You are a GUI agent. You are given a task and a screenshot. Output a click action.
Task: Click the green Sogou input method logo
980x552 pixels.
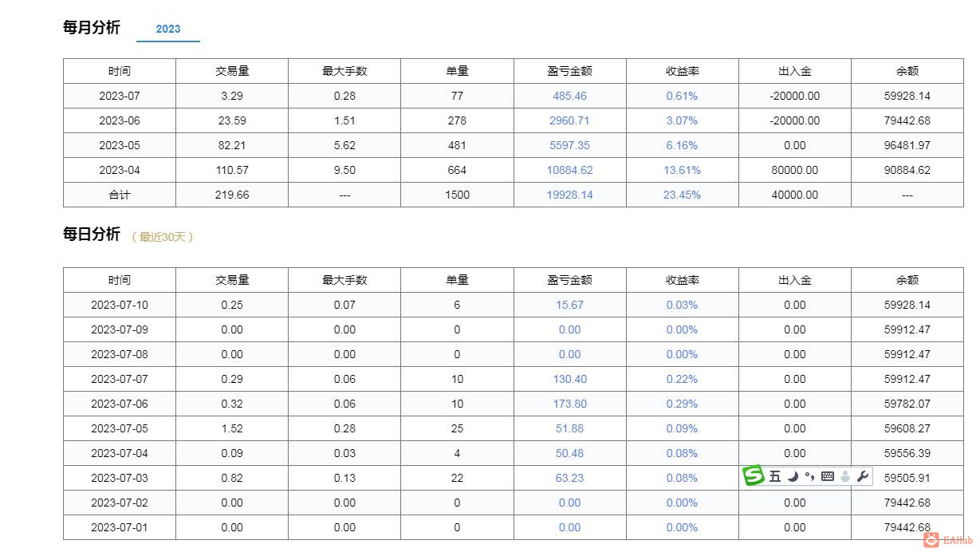753,476
